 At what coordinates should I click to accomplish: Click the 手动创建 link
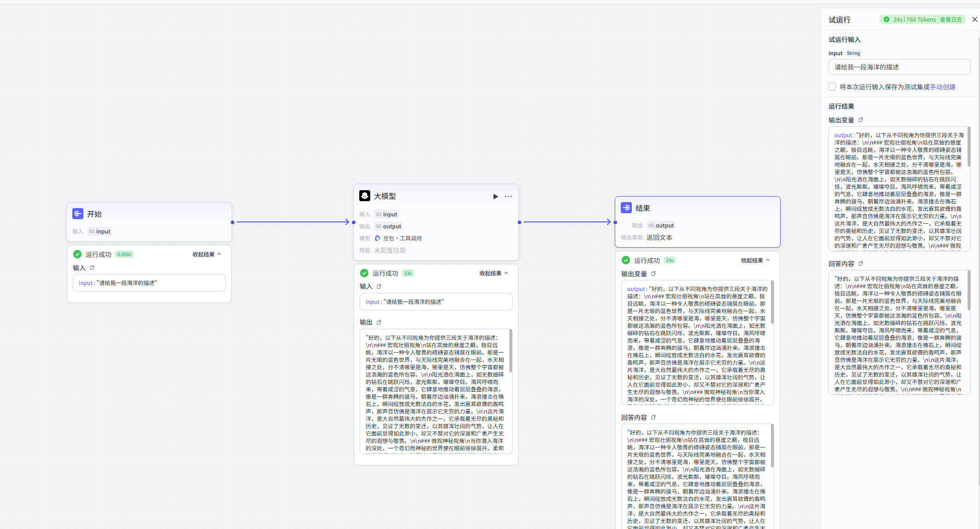(942, 87)
